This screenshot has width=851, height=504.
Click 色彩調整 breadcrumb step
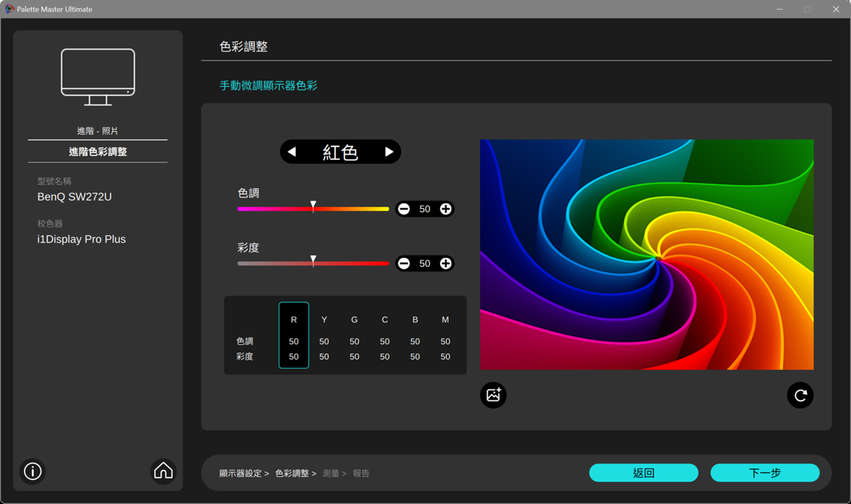(x=292, y=473)
